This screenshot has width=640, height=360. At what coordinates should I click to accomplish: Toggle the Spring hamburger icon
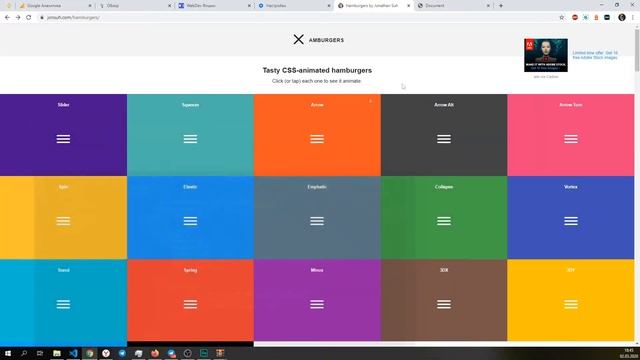tap(190, 304)
